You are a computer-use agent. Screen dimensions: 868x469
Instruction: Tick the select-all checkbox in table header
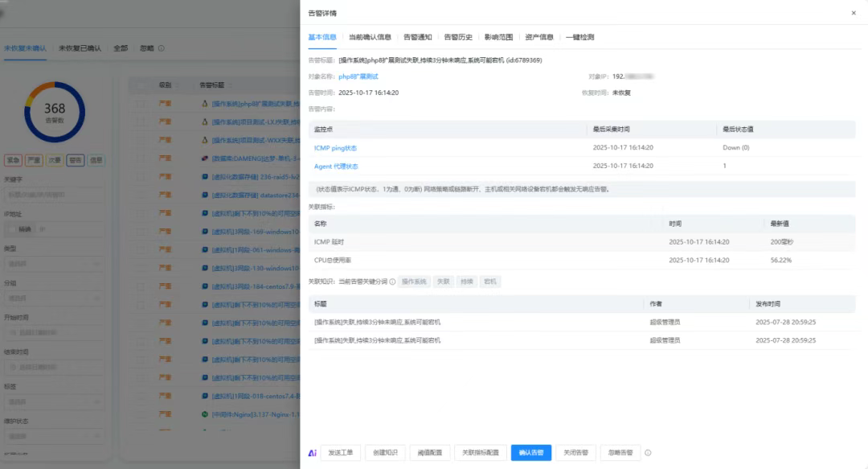tap(141, 84)
